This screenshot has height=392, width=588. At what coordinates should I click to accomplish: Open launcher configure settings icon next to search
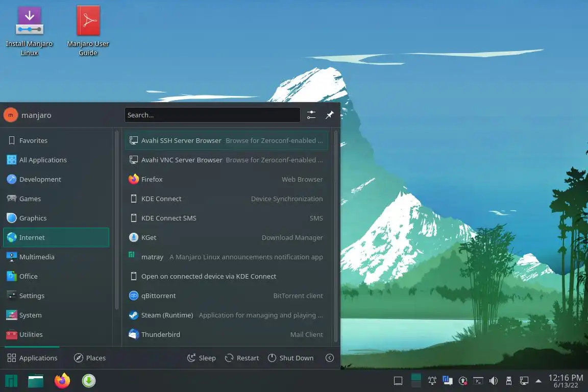coord(311,115)
